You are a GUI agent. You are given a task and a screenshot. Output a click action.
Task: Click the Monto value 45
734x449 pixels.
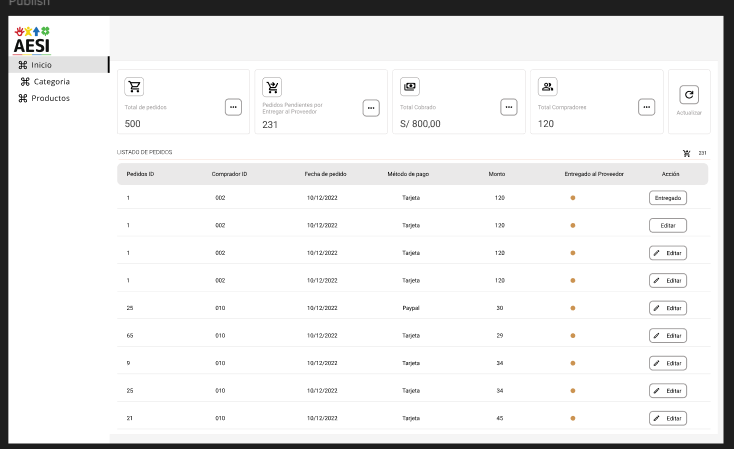pyautogui.click(x=499, y=419)
